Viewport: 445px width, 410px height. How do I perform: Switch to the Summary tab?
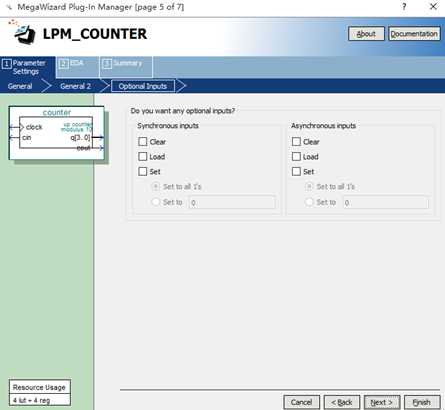pyautogui.click(x=126, y=67)
